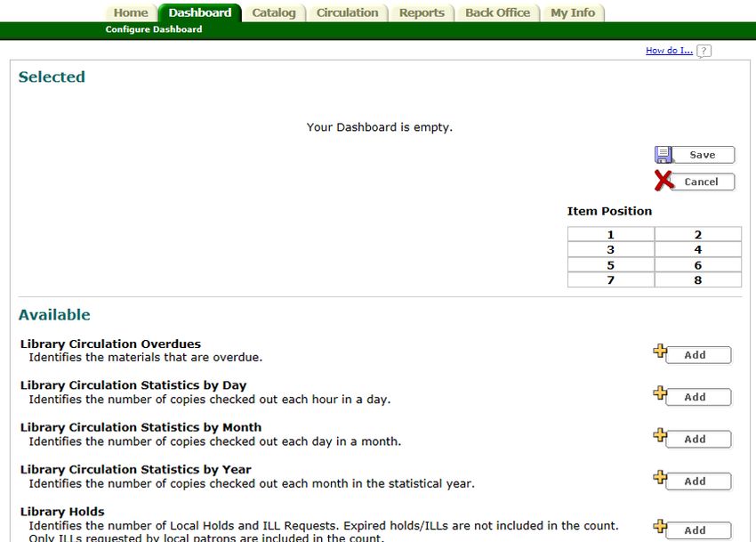This screenshot has height=542, width=756.
Task: Click the help question mark icon
Action: pyautogui.click(x=704, y=51)
